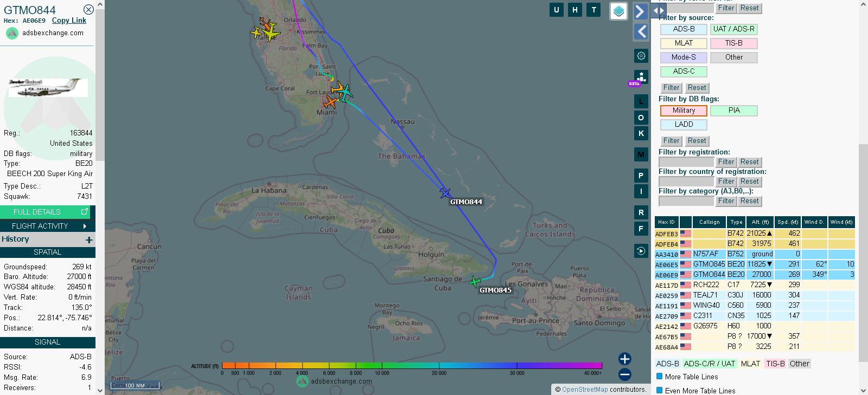Select the GTMO845 aircraft icon on map
The height and width of the screenshot is (395, 868).
475,281
